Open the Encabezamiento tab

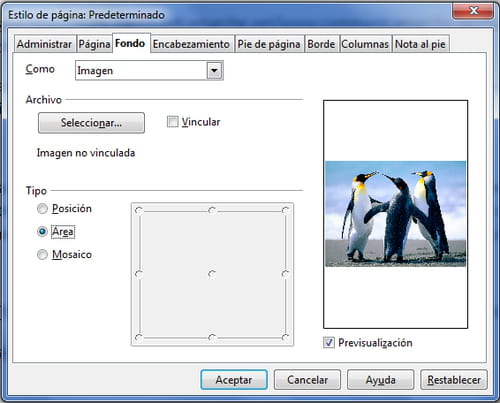click(x=191, y=44)
